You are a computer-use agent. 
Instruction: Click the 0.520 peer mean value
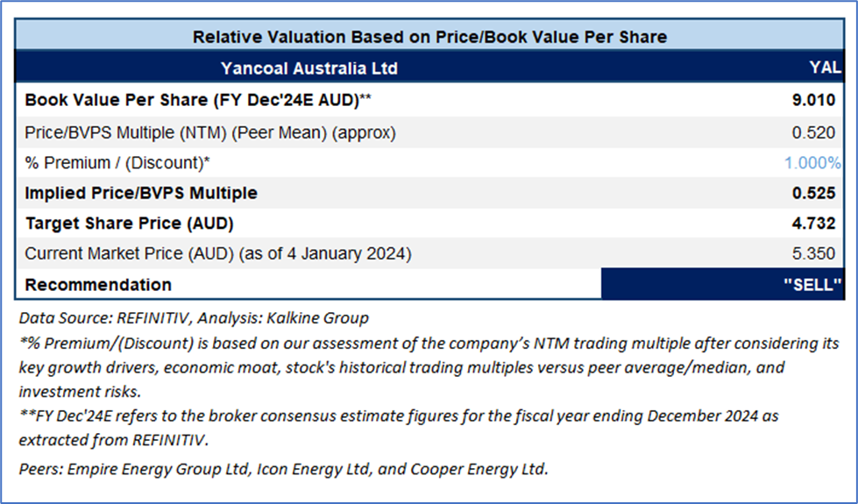pyautogui.click(x=813, y=132)
